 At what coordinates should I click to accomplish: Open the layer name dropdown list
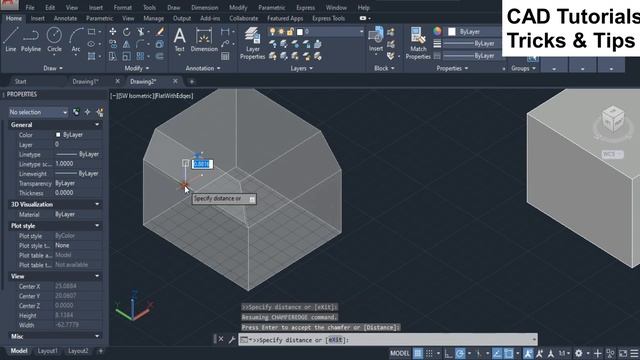pyautogui.click(x=361, y=31)
